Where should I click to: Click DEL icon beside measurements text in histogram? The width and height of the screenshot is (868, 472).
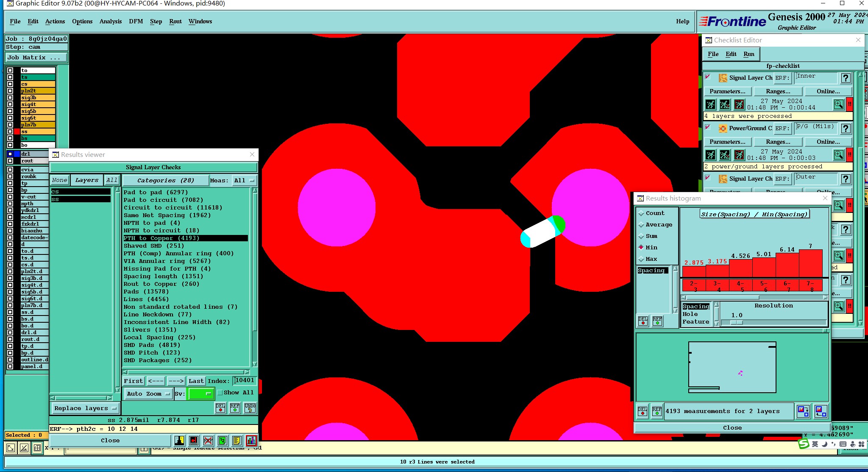pos(643,411)
